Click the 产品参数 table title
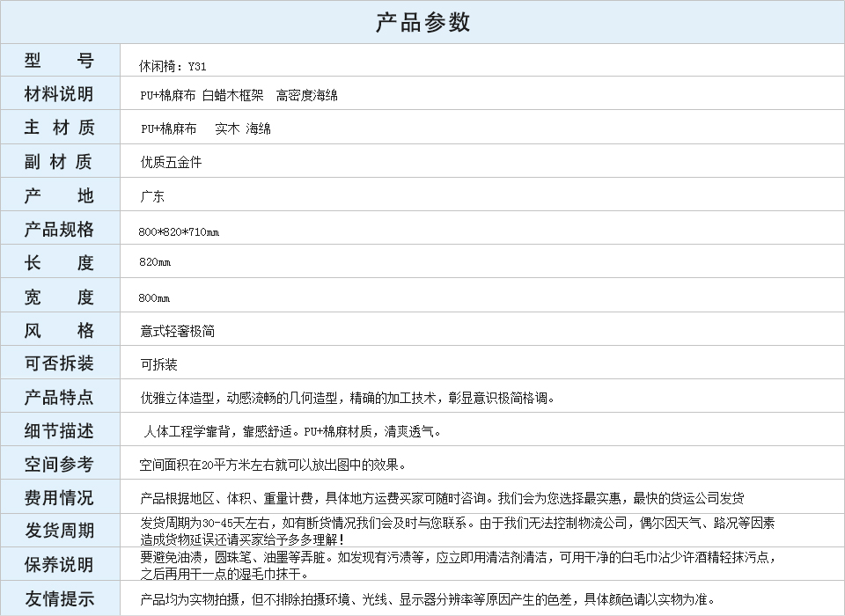Image resolution: width=845 pixels, height=616 pixels. pyautogui.click(x=423, y=22)
